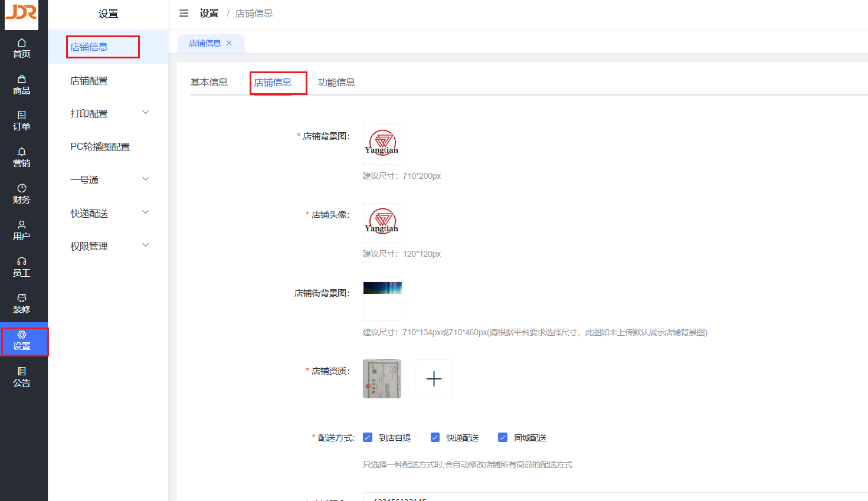Select 店铺配置 in the settings menu

click(108, 80)
